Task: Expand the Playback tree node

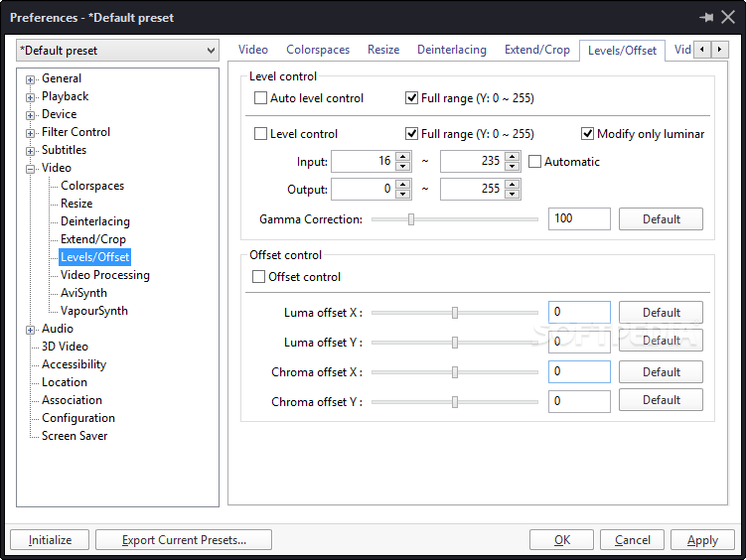Action: coord(31,97)
